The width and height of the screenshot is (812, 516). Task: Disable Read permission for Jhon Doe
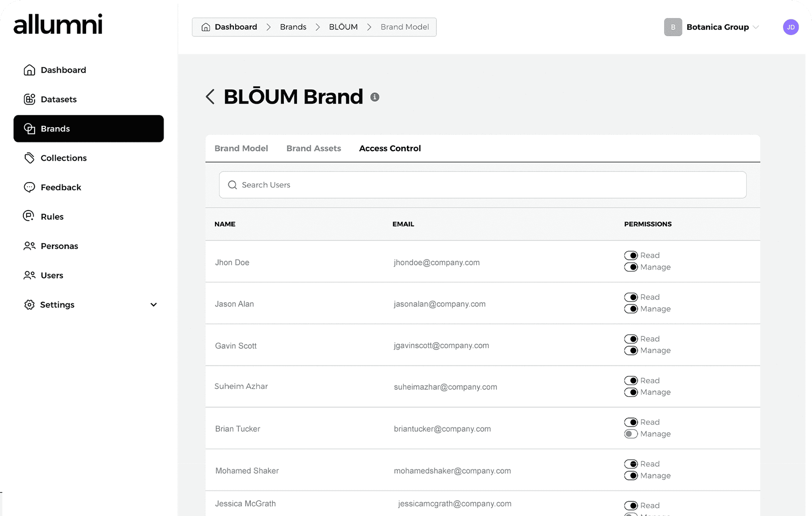(x=631, y=255)
